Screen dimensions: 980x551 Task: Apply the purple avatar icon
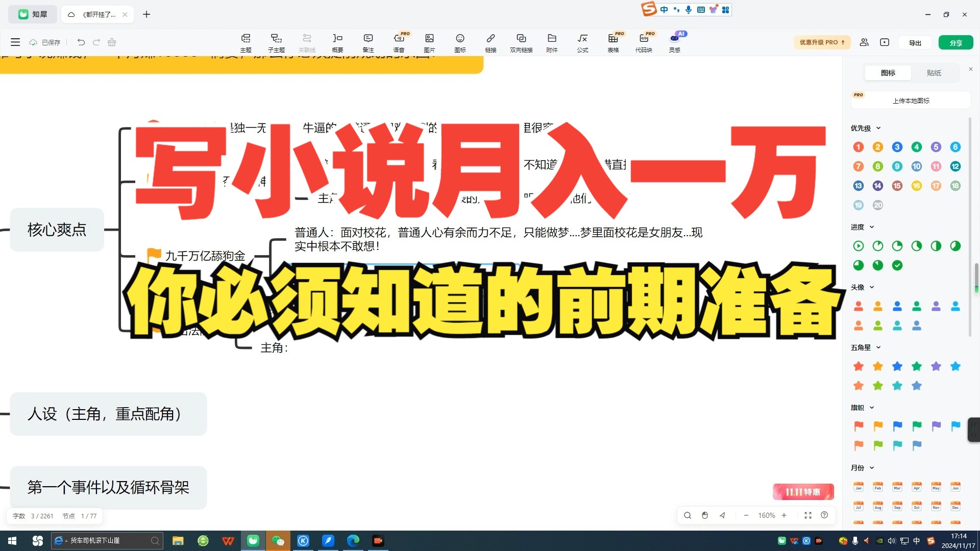tap(936, 306)
